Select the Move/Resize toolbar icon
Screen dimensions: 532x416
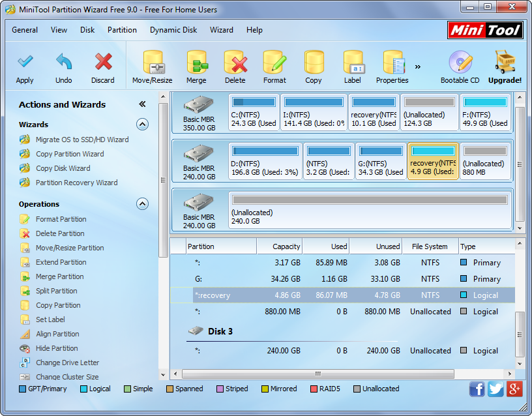[153, 62]
